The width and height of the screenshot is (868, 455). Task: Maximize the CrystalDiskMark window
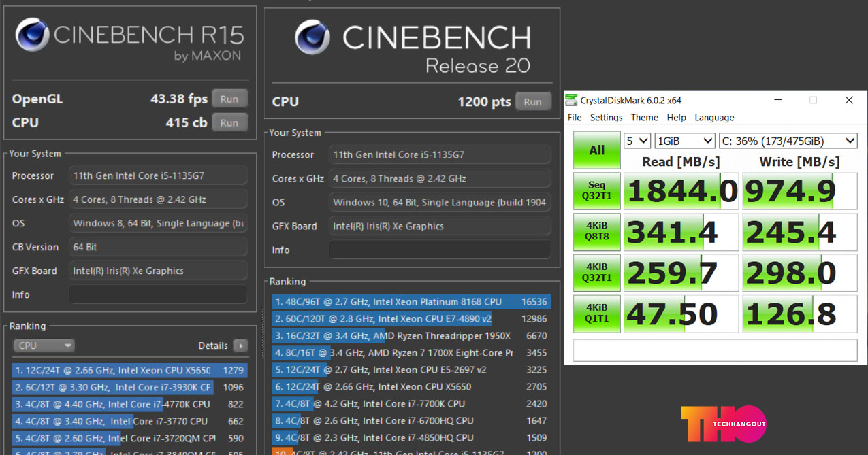(x=813, y=100)
